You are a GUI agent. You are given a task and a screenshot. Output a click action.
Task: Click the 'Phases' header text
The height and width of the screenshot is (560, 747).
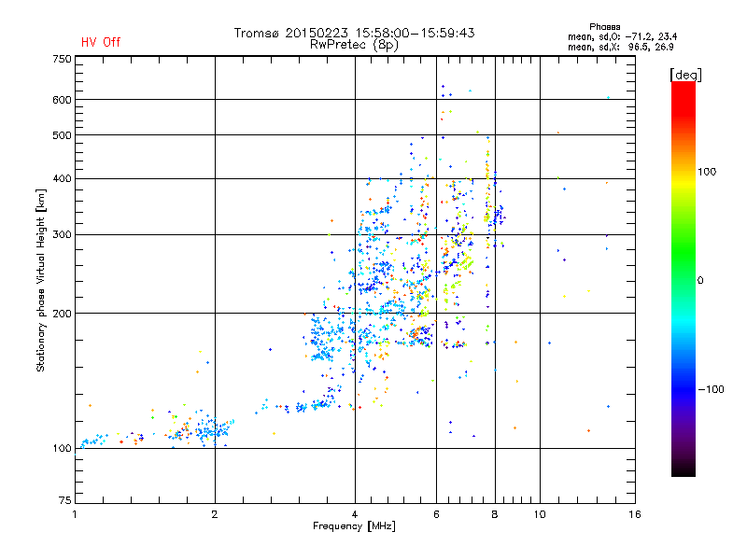tap(604, 27)
